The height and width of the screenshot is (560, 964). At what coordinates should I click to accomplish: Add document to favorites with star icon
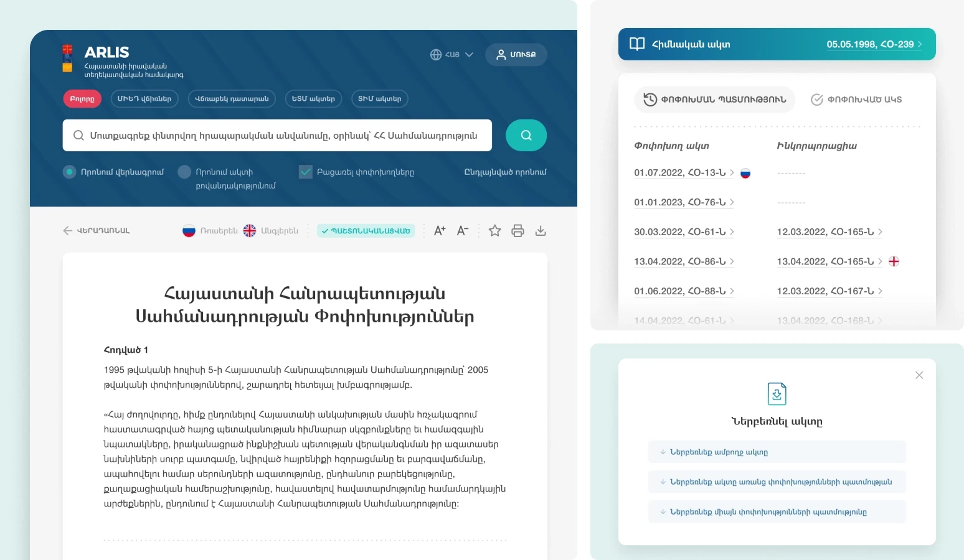coord(495,231)
